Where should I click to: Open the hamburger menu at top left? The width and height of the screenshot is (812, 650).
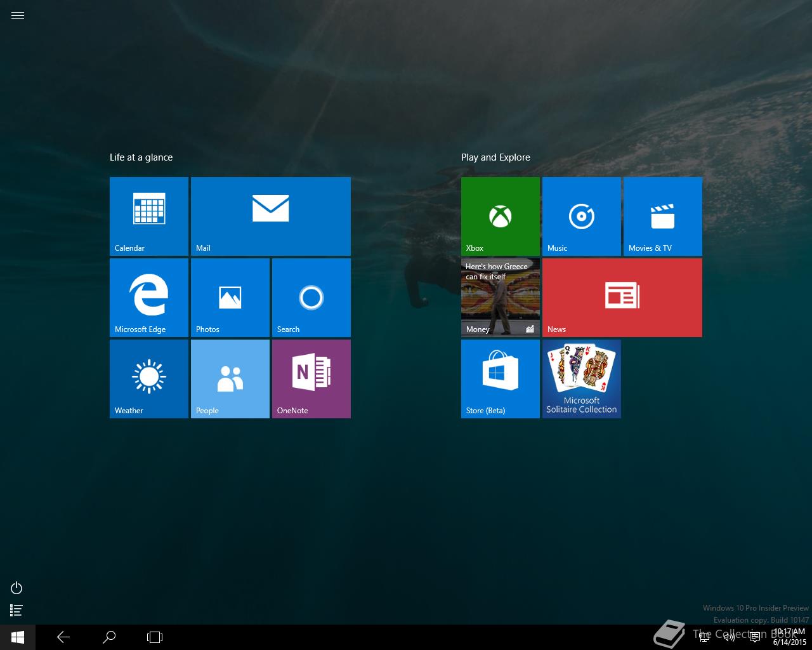point(18,16)
